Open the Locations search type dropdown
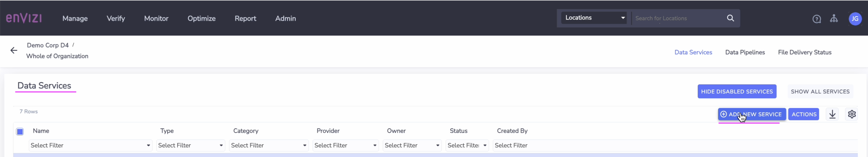Screen dimensions: 868x157 click(594, 18)
